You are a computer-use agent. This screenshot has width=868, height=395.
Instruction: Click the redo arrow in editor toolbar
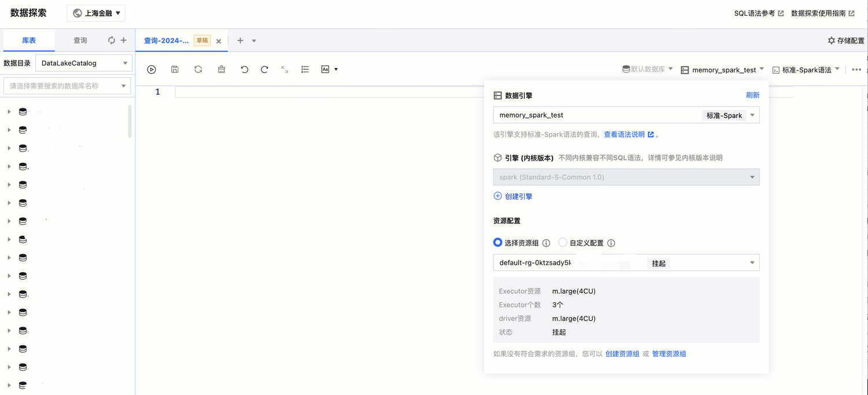[264, 70]
